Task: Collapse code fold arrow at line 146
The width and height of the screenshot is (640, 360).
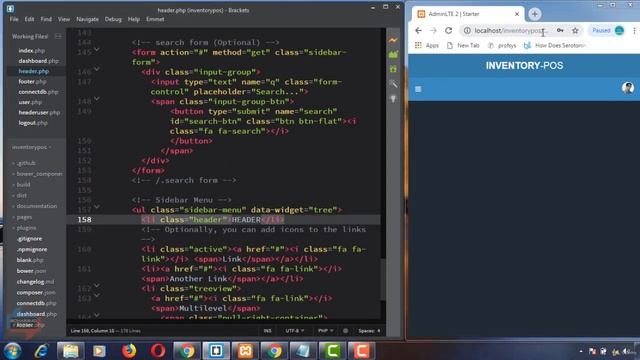Action: pos(97,69)
